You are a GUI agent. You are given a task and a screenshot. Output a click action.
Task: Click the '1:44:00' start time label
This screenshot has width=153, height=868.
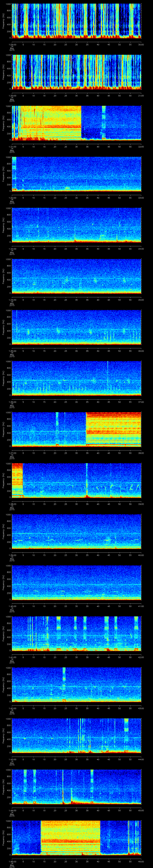coord(12,810)
